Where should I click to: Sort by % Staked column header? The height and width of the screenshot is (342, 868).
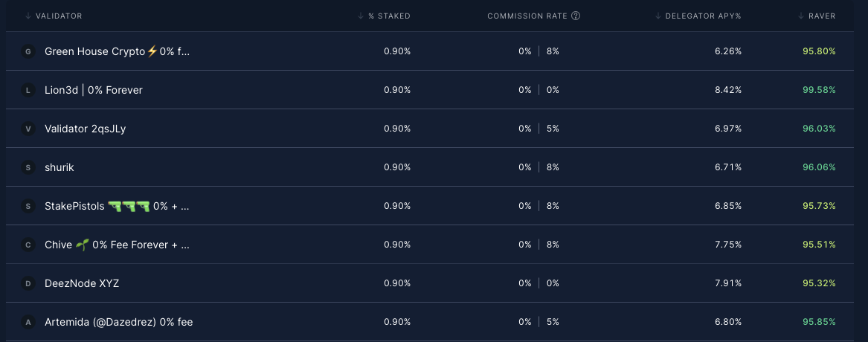385,16
